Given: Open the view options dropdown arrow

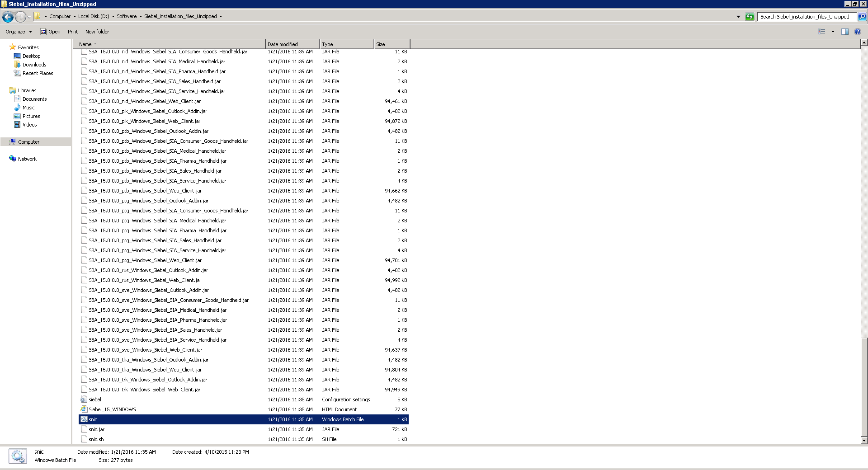Looking at the screenshot, I should 833,32.
